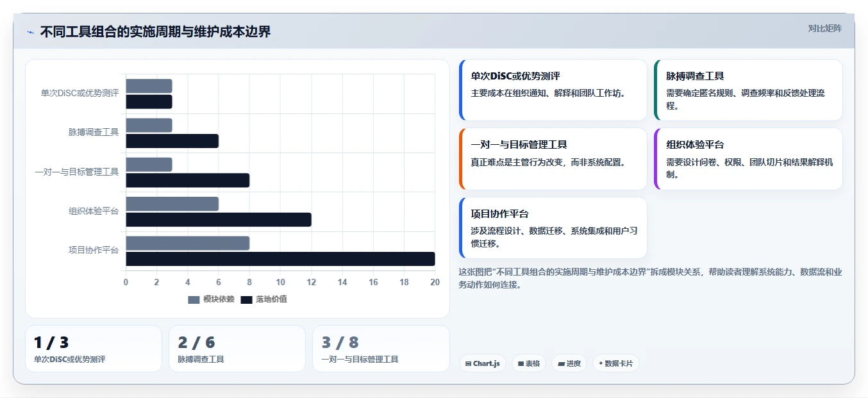868x398 pixels.
Task: Open the 项目协作平台 description card
Action: click(x=553, y=228)
